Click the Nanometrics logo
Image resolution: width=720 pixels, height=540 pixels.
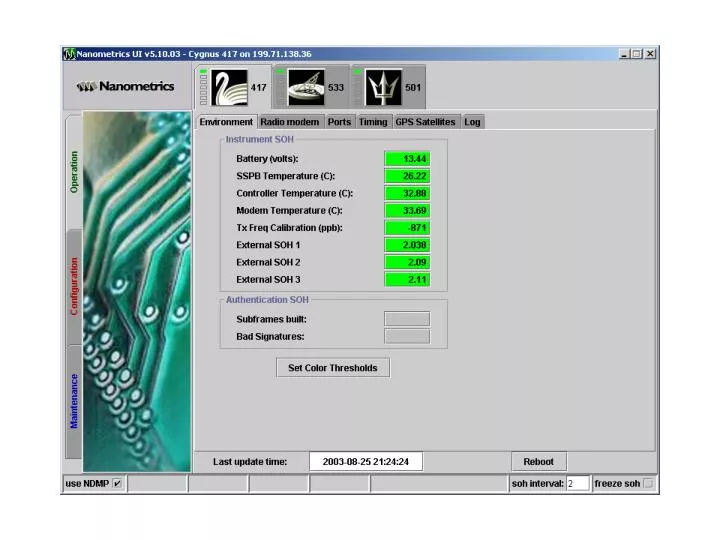pyautogui.click(x=126, y=86)
